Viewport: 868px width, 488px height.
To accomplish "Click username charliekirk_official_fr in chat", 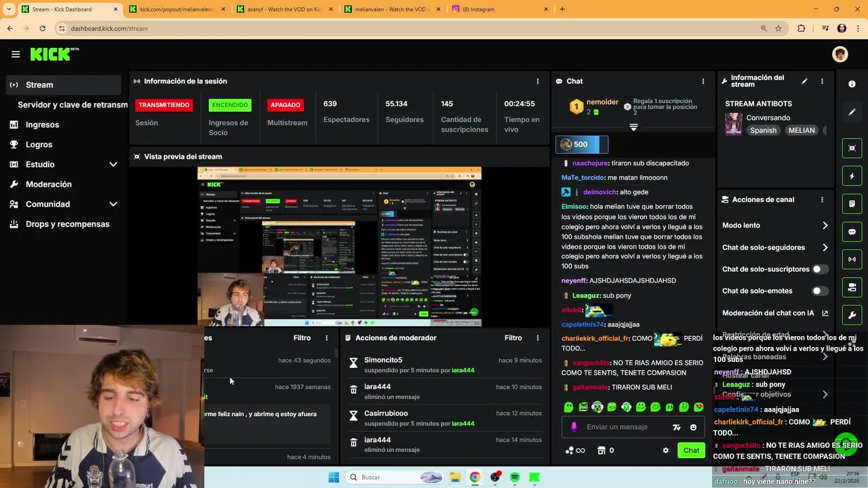I will [595, 338].
